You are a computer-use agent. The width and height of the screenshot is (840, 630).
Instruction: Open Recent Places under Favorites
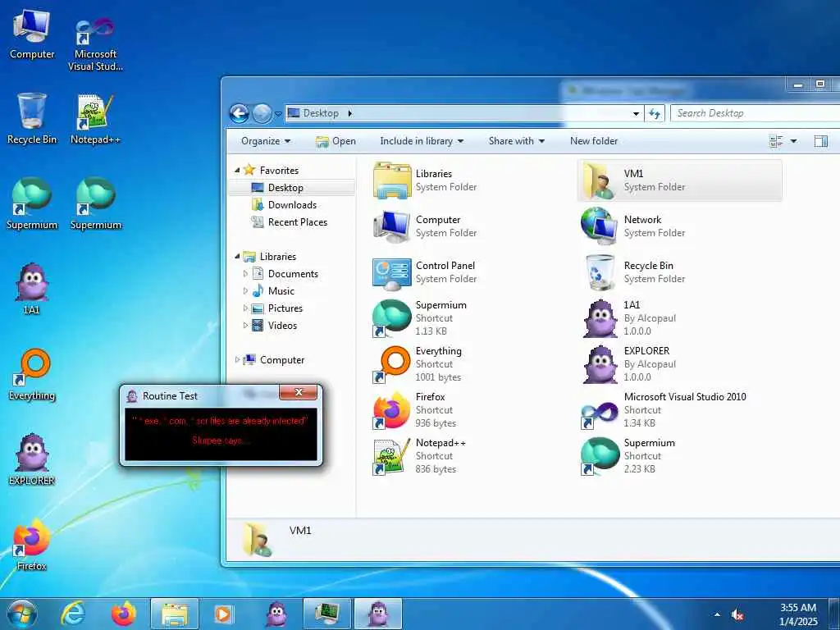[297, 221]
